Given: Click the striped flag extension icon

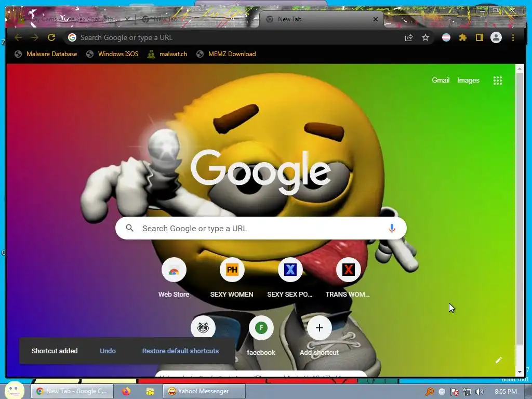Looking at the screenshot, I should point(446,37).
